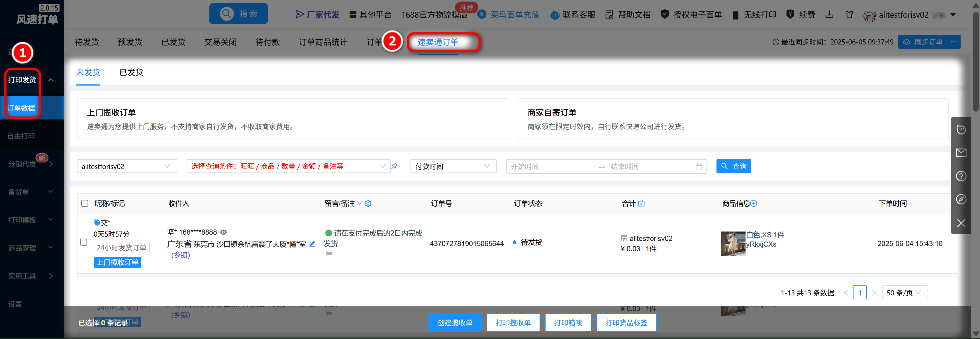
Task: Choose 上门揽收订单 card
Action: click(x=292, y=119)
